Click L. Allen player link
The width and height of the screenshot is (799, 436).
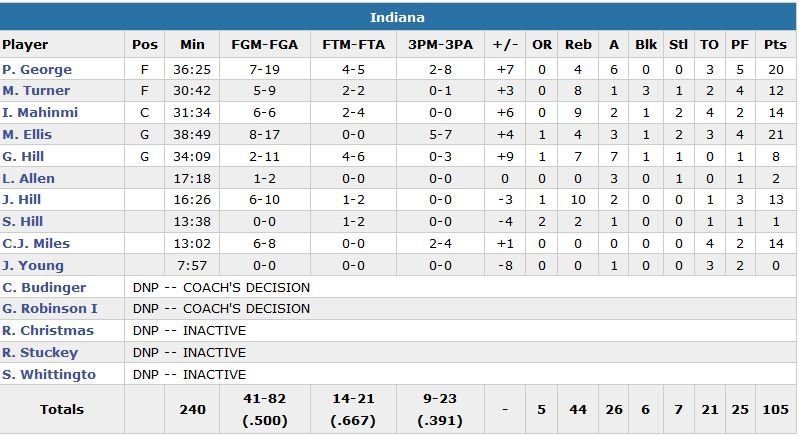tap(28, 179)
